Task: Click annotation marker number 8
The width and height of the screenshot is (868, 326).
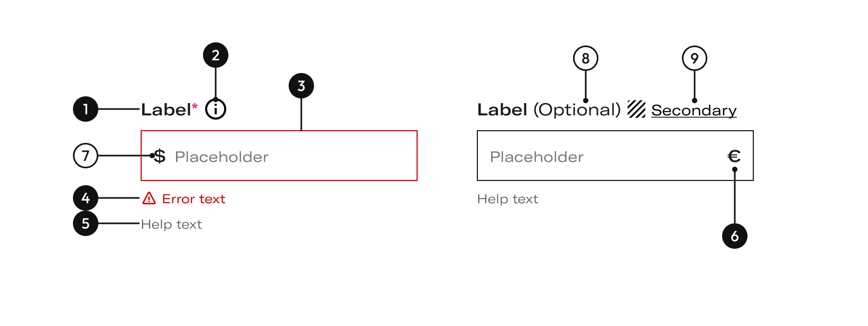Action: [x=586, y=58]
